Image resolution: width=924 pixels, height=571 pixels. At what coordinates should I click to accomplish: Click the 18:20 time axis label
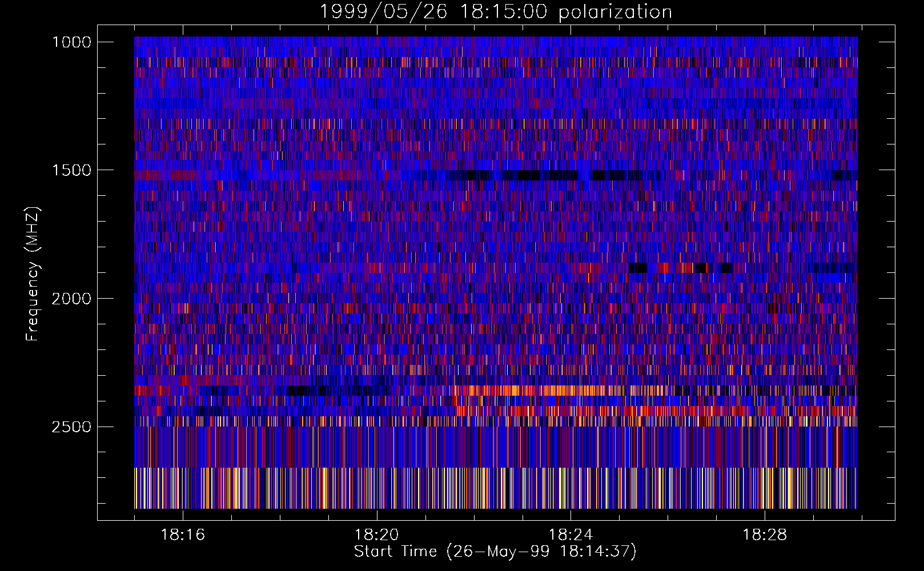pyautogui.click(x=376, y=535)
